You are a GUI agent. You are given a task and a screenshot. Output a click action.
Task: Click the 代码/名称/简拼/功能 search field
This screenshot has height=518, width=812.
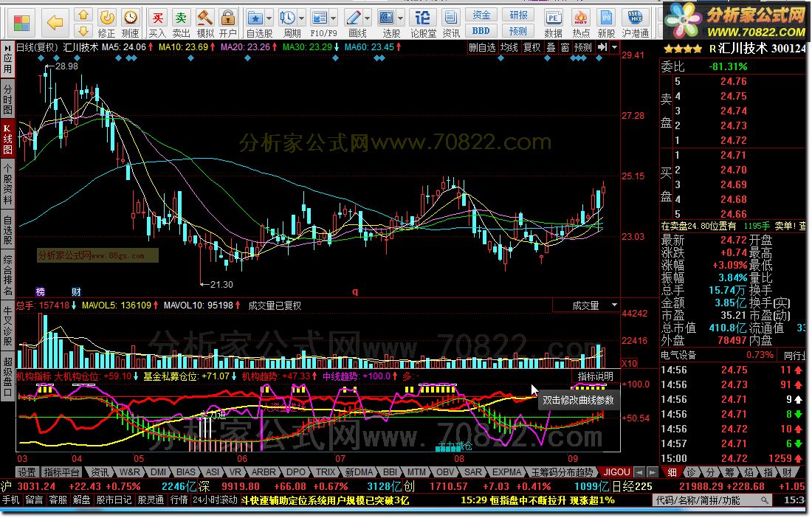point(712,500)
